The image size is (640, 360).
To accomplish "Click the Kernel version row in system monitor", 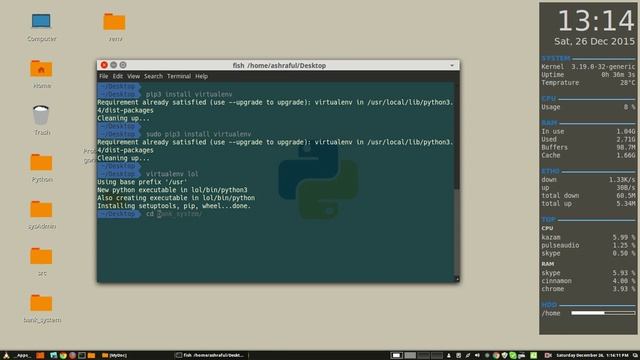I will pos(588,67).
